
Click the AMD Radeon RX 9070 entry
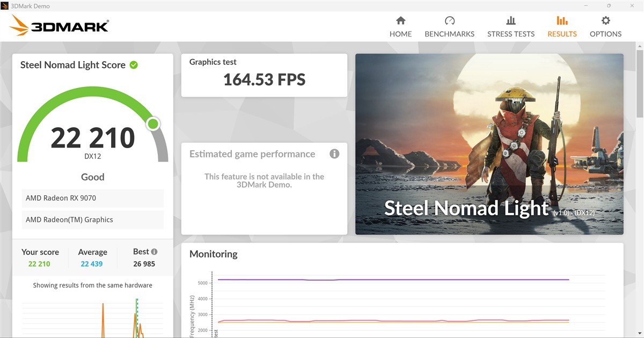tap(93, 198)
